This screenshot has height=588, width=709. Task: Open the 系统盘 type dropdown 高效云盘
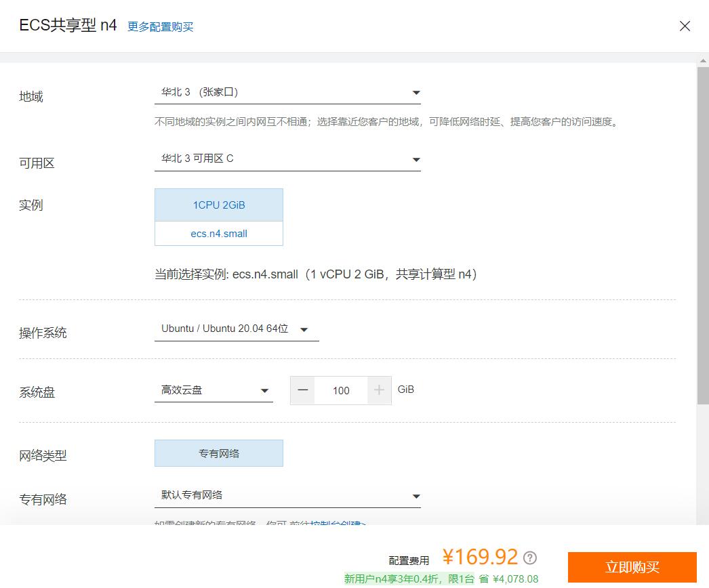[214, 390]
